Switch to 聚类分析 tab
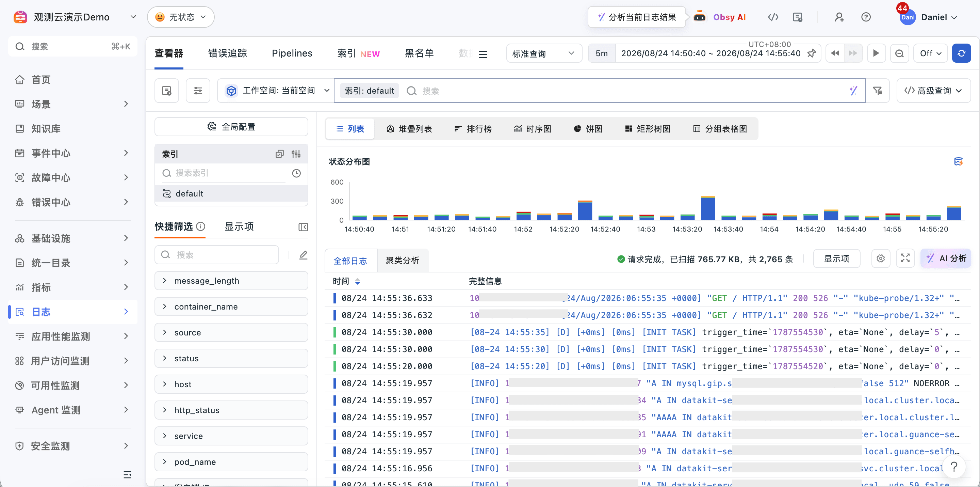 pyautogui.click(x=403, y=261)
